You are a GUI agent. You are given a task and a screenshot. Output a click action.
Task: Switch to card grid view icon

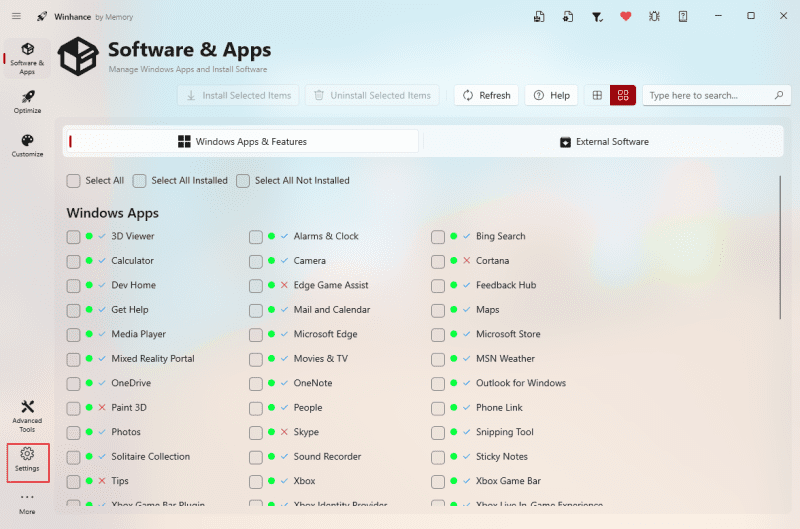623,95
